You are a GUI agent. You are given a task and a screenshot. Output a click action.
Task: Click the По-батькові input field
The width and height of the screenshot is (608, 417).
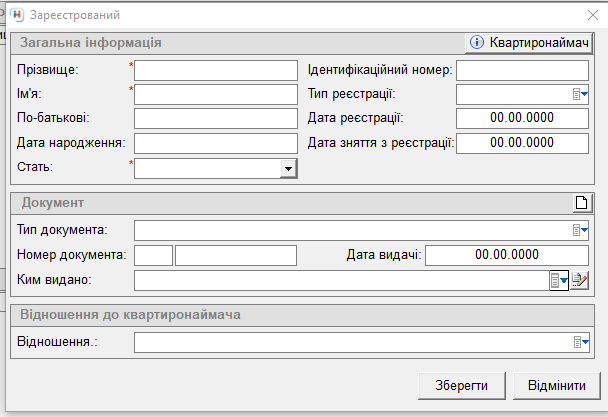tap(216, 119)
